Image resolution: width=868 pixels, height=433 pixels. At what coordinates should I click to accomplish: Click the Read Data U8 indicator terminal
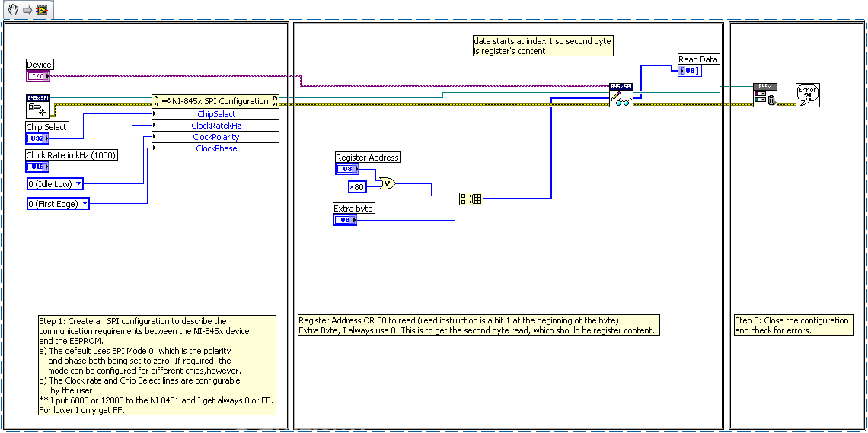(x=690, y=70)
